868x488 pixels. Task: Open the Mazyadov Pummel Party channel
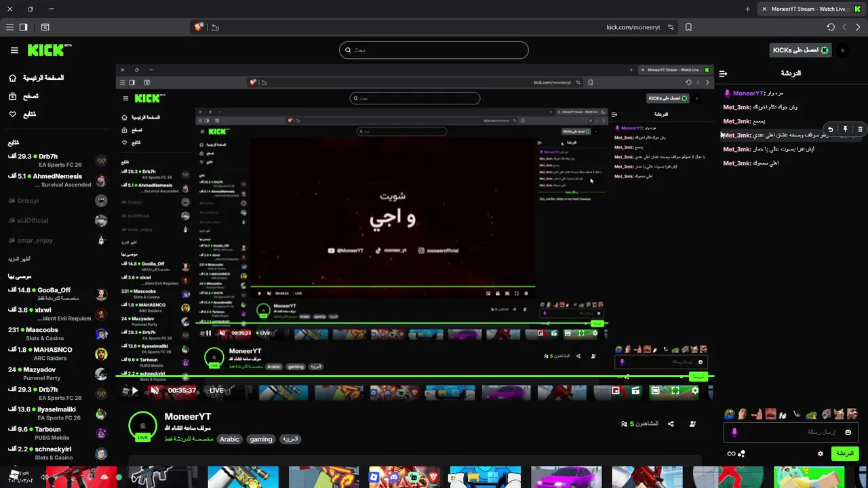tap(57, 373)
